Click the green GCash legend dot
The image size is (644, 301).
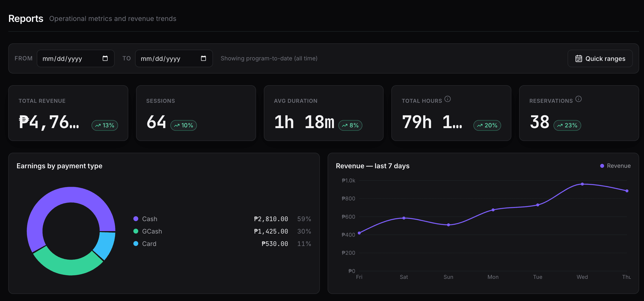point(136,231)
